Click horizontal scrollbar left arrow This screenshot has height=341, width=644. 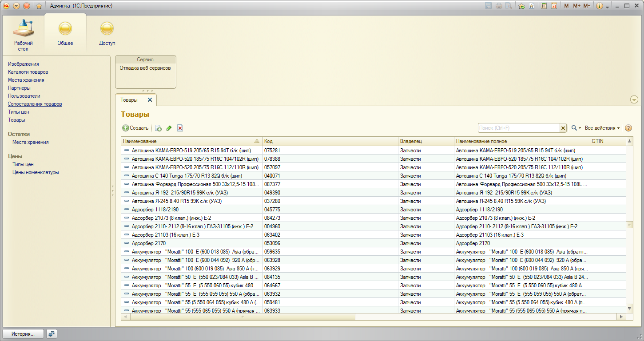[125, 317]
